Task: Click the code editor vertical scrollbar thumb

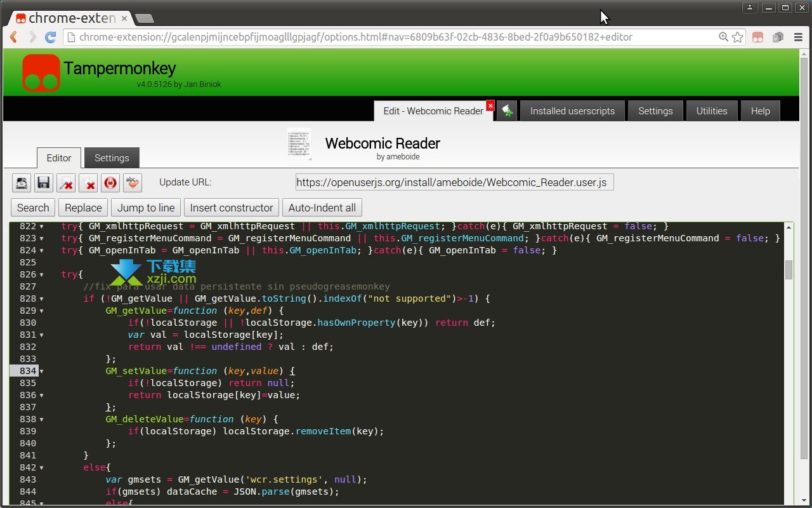Action: tap(789, 269)
